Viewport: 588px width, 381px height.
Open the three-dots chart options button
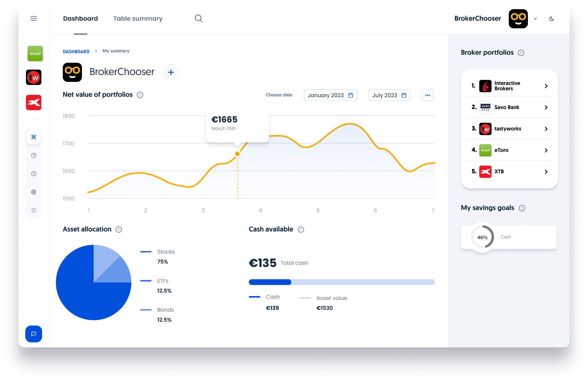pyautogui.click(x=428, y=95)
